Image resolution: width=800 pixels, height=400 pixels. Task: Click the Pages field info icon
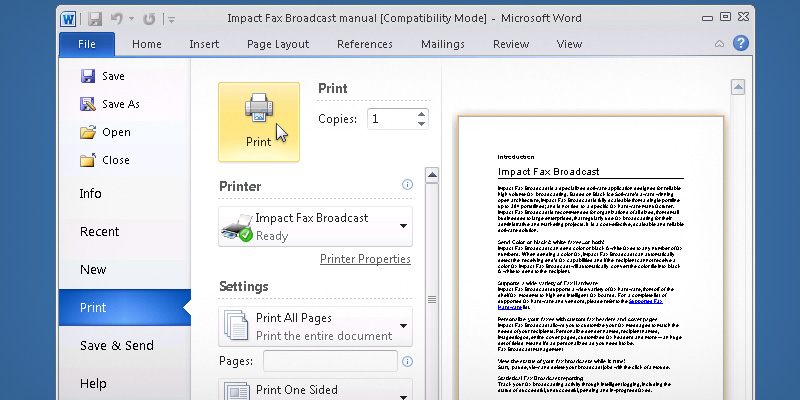407,361
